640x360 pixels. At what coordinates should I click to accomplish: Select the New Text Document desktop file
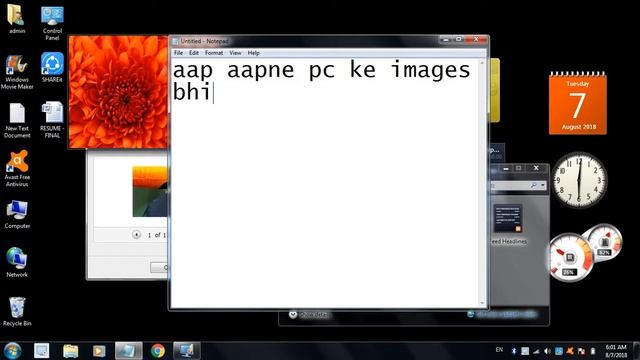[17, 120]
